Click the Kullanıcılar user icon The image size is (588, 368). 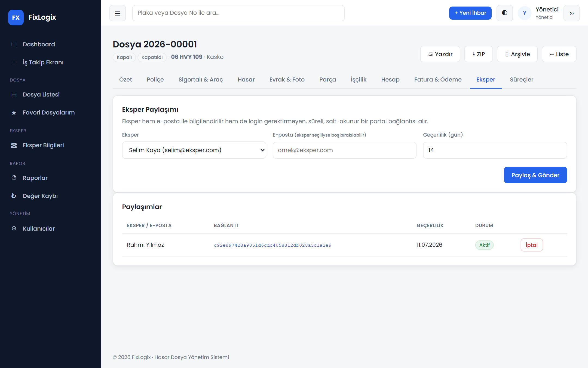click(x=14, y=228)
